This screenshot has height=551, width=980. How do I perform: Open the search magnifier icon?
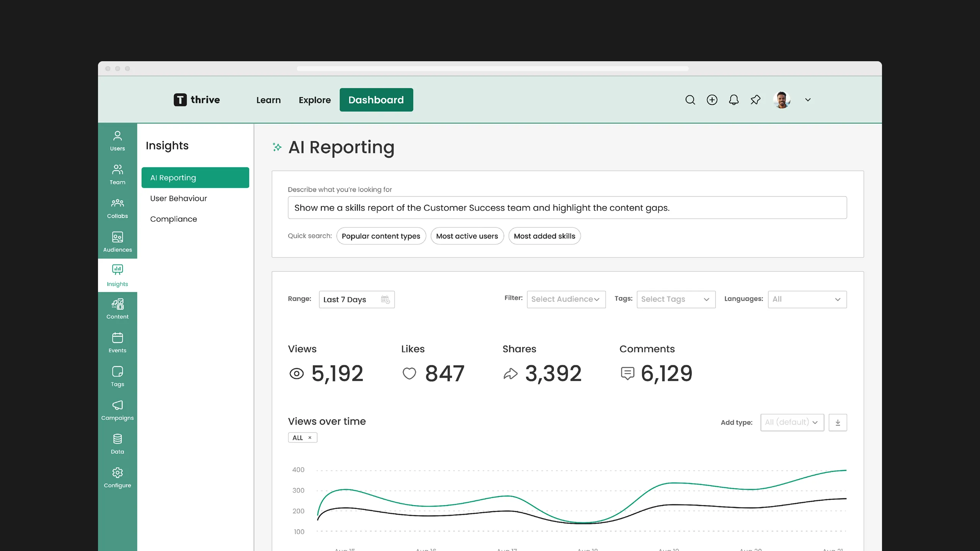[690, 100]
